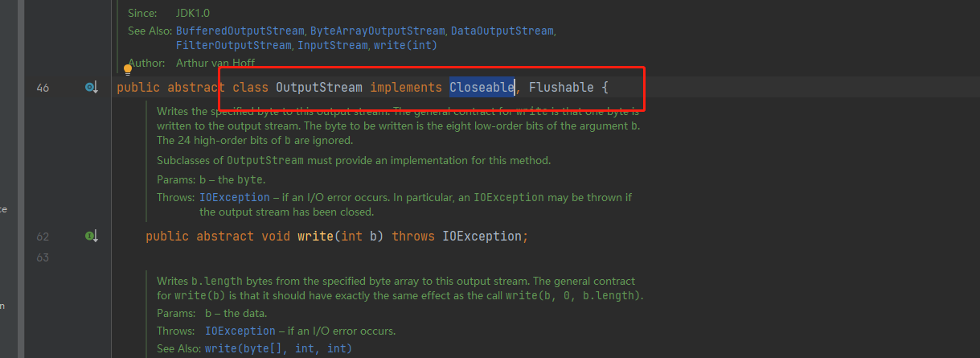
Task: Click the highlighted Closeable interface name
Action: 482,87
